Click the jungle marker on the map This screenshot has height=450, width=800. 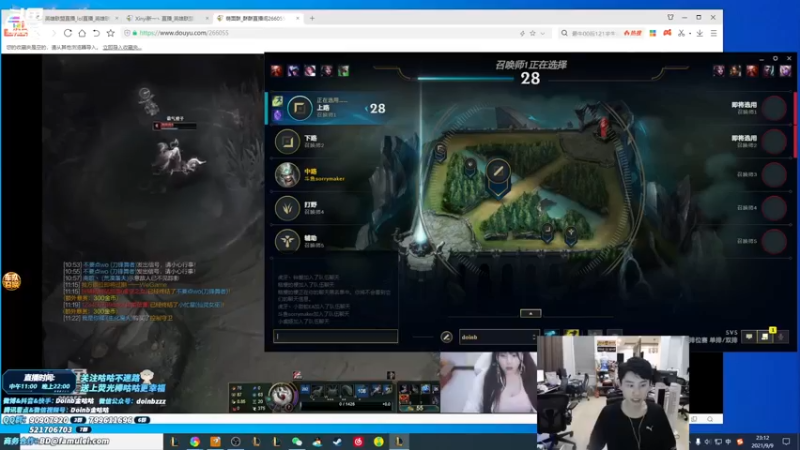[x=470, y=167]
